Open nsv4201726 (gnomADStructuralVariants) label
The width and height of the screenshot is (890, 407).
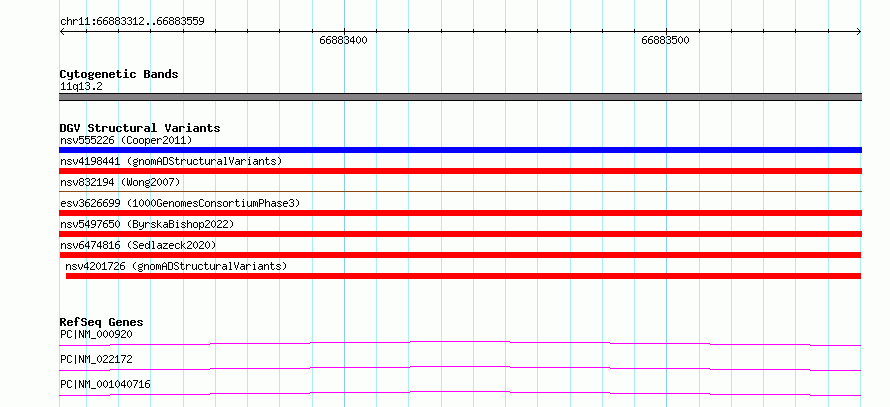pyautogui.click(x=176, y=266)
